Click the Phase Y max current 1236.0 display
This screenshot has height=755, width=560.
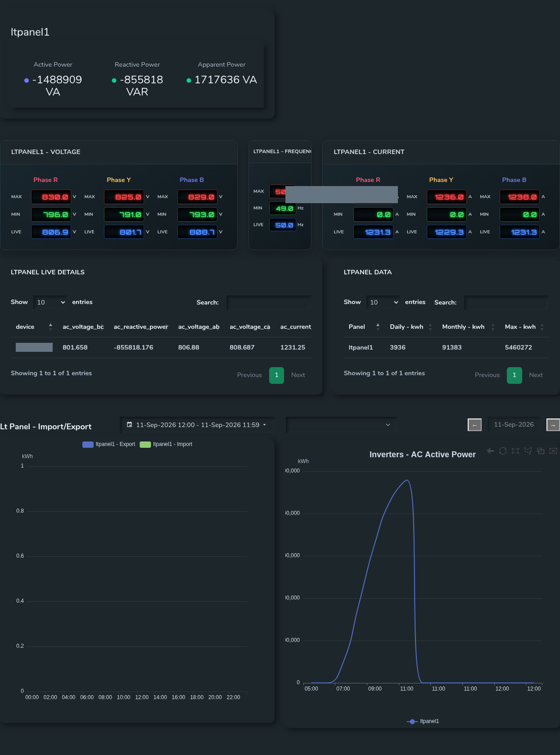coord(447,197)
